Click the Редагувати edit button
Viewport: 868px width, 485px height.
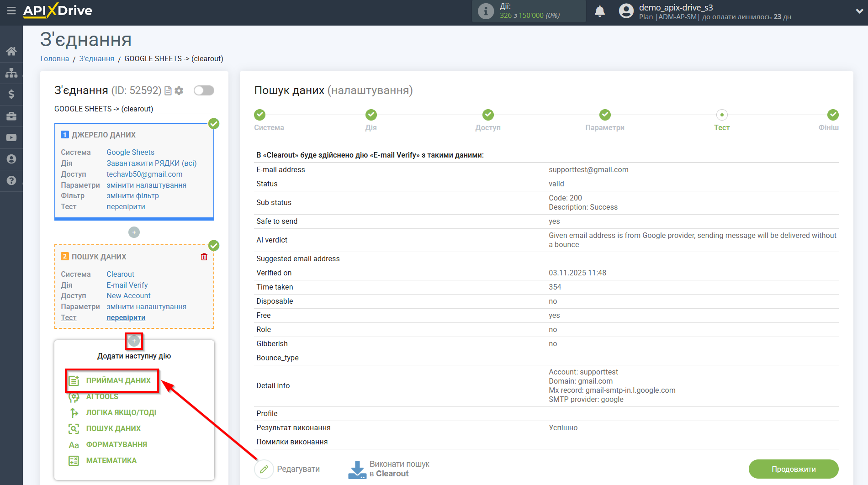288,469
